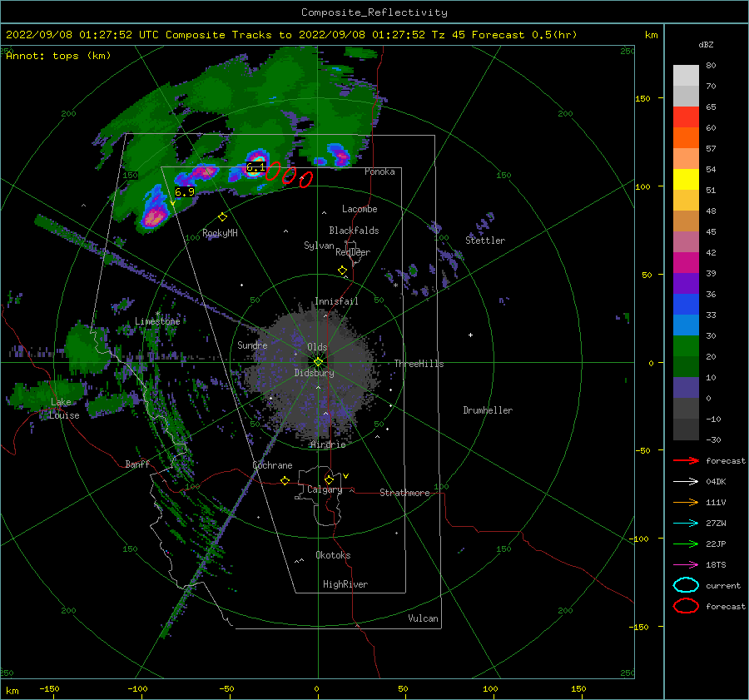Pick the orange swatch between 60 and 57
Screen dimensions: 749x700
[x=686, y=138]
